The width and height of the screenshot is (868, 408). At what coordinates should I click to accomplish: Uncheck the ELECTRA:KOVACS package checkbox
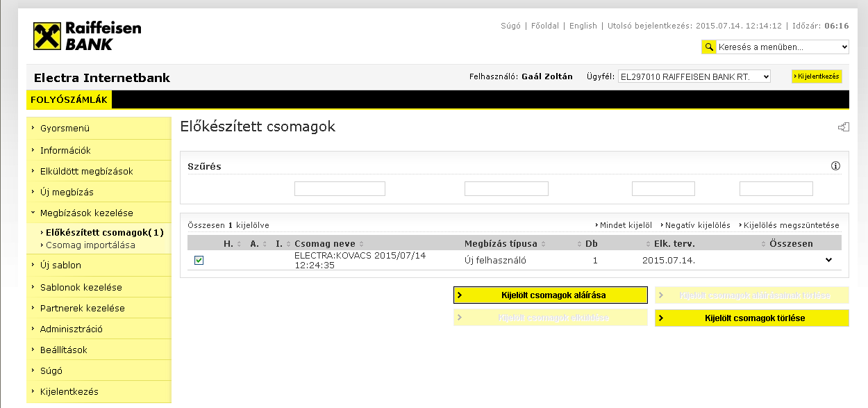click(x=199, y=260)
